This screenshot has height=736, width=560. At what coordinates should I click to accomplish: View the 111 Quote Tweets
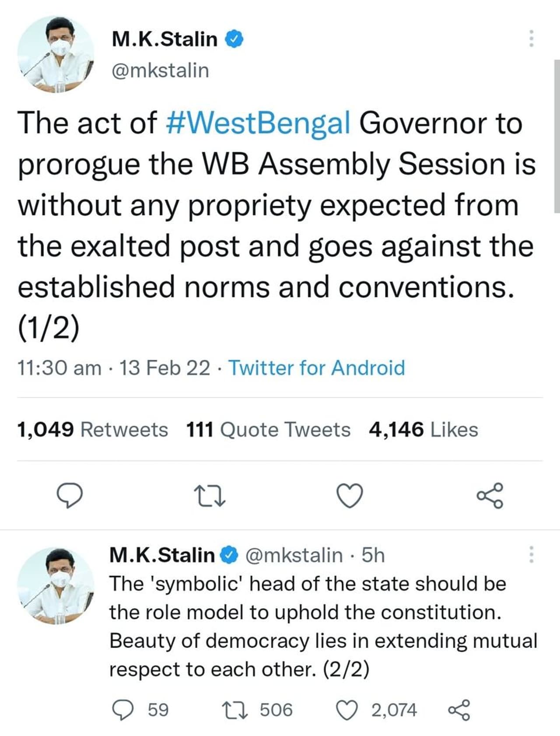pos(268,429)
